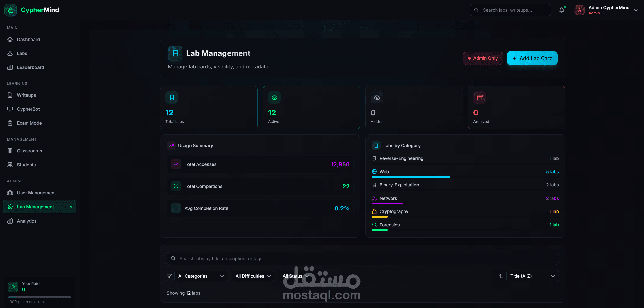Click the Hidden eye-slash stat icon
Image resolution: width=644 pixels, height=308 pixels.
point(377,98)
